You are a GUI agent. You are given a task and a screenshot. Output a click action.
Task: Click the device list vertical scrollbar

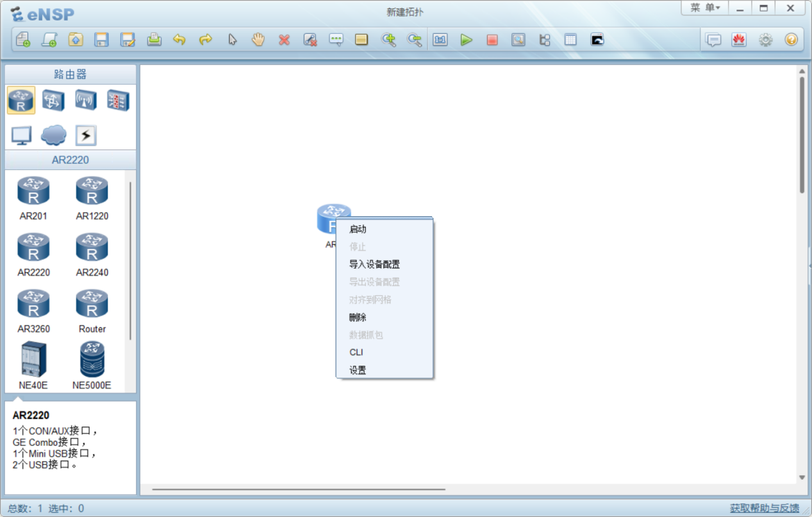coord(131,260)
